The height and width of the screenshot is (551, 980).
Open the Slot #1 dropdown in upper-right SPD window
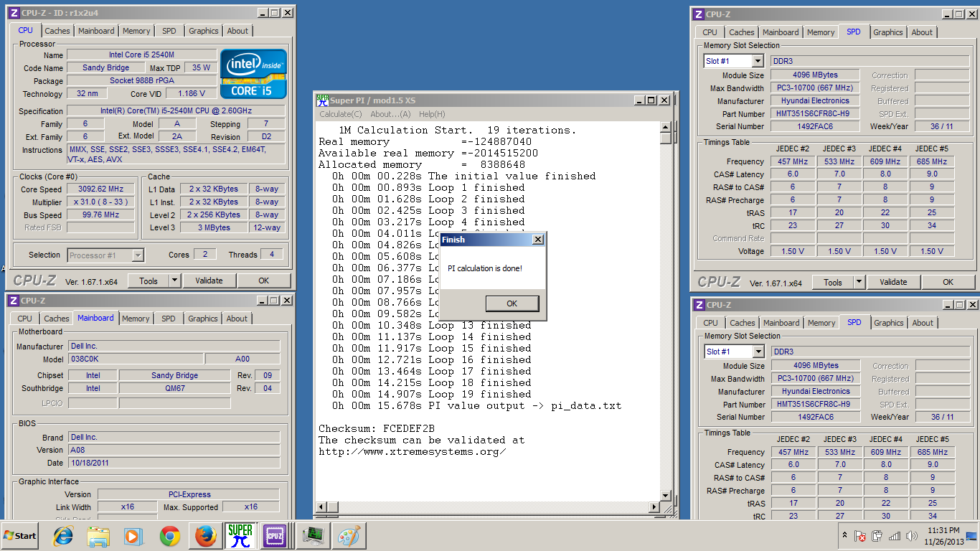[758, 61]
